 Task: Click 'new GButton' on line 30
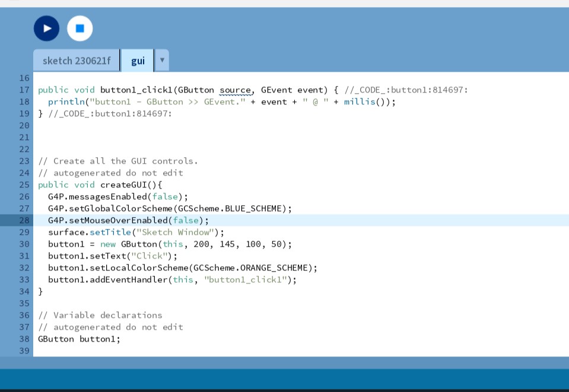(x=129, y=244)
